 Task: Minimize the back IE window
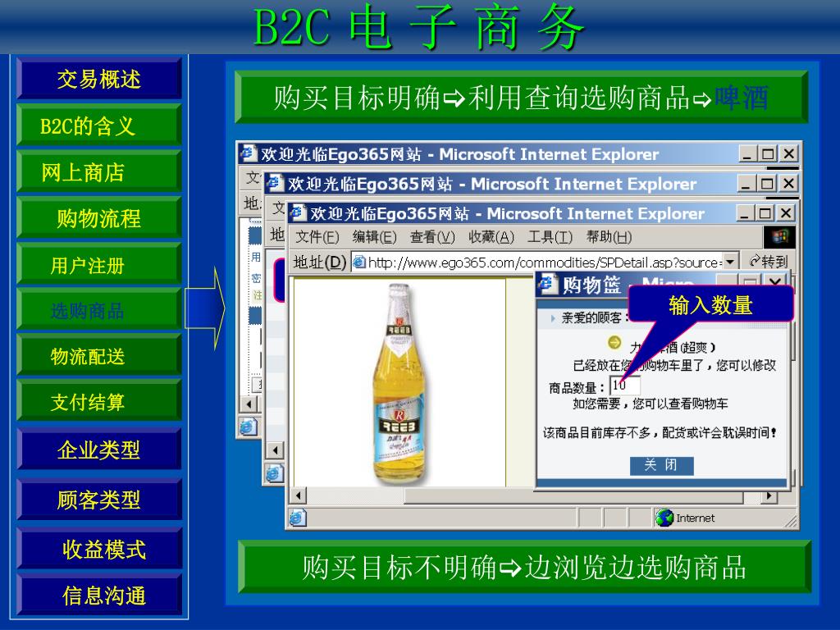tap(748, 154)
